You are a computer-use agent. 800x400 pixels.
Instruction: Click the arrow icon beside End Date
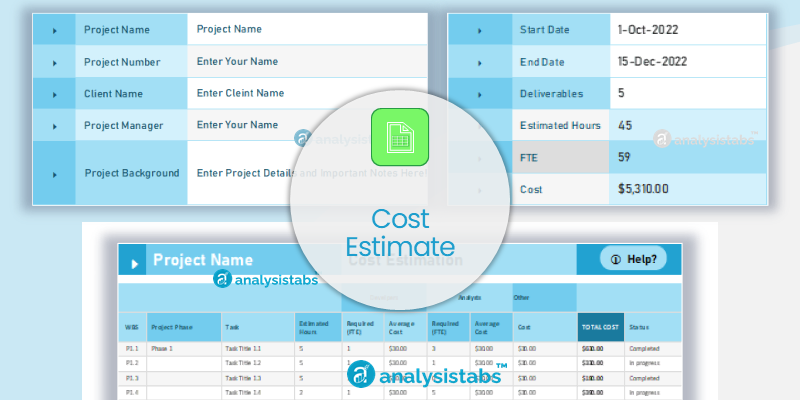(480, 63)
